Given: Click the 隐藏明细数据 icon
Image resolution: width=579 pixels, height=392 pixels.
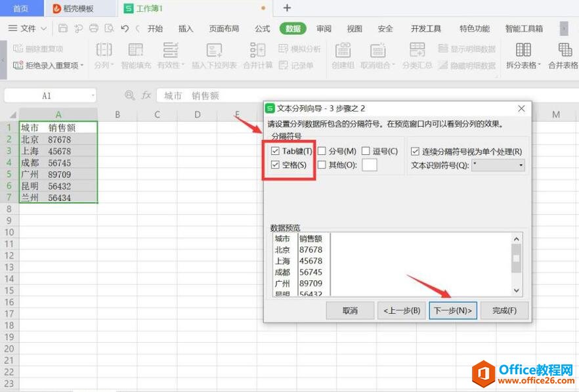Looking at the screenshot, I should pos(442,65).
